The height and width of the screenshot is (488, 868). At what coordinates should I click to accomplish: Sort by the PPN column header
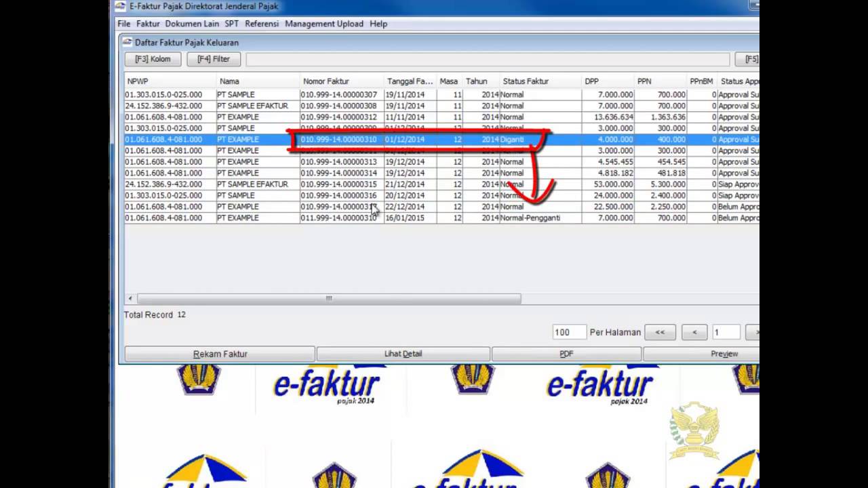661,81
